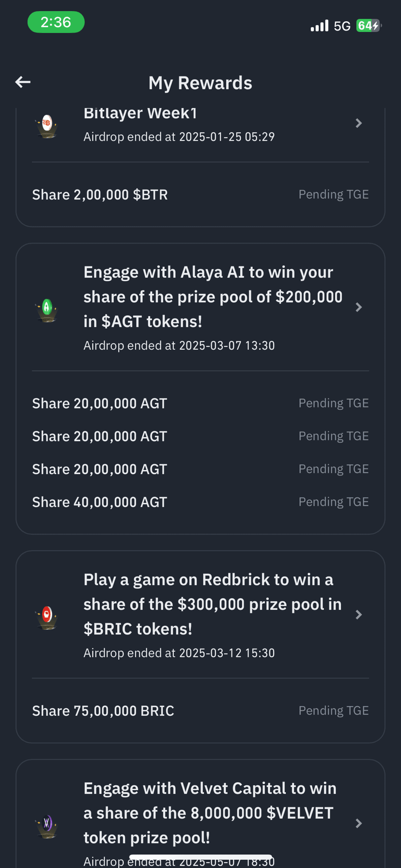Open Redbrick airdrop chevron arrow
Screen dimensions: 401x868
[x=359, y=615]
